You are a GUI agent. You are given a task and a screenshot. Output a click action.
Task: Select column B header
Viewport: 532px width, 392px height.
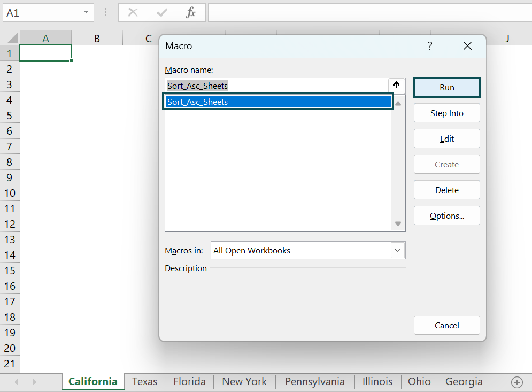tap(97, 38)
